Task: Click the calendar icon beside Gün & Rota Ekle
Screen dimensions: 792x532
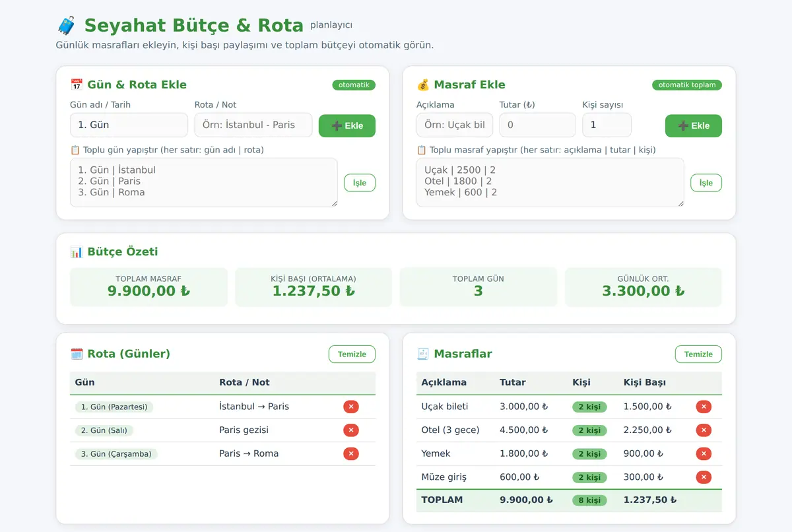Action: point(77,84)
